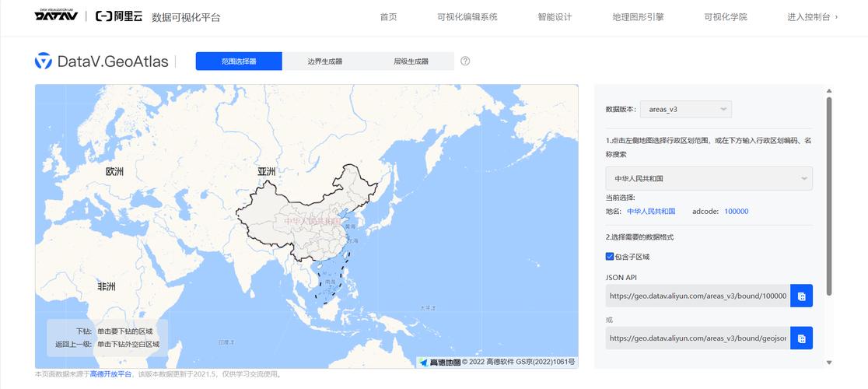The width and height of the screenshot is (868, 389).
Task: Open 可视化学院 in the navigation
Action: [725, 17]
